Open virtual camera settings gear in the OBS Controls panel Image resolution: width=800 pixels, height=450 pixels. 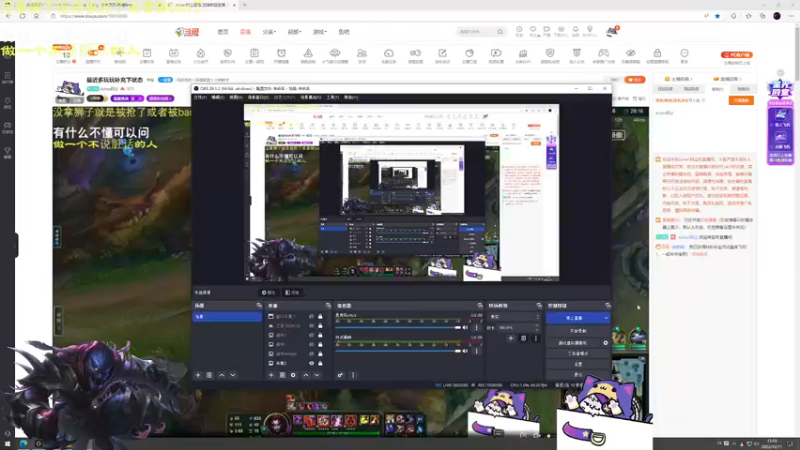(x=606, y=343)
